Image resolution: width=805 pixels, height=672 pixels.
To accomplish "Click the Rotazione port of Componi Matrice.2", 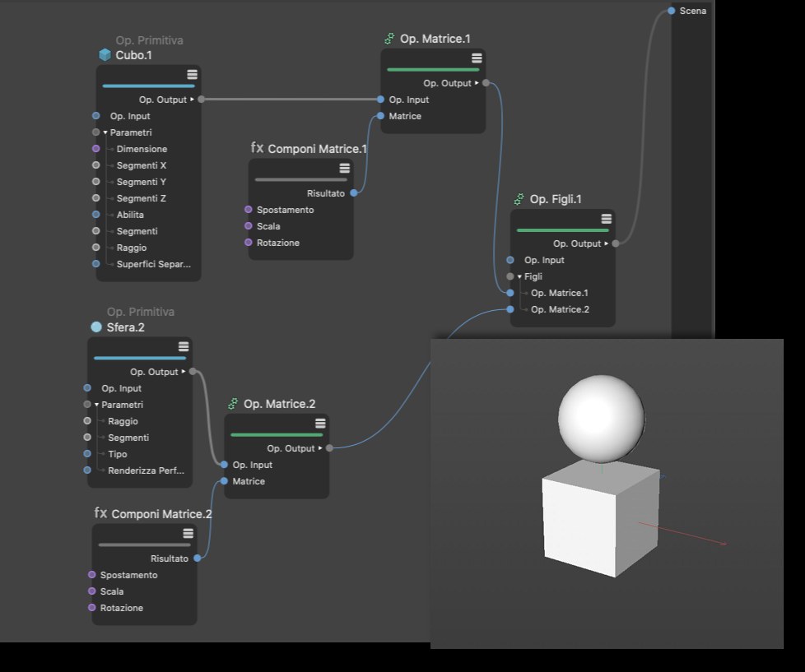I will point(92,607).
